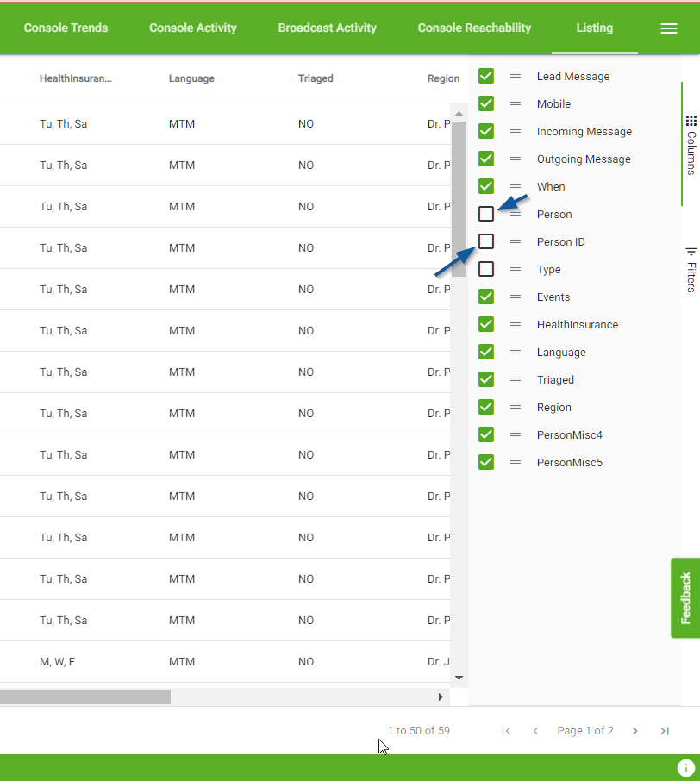This screenshot has width=700, height=781.
Task: Click the Columns grid icon
Action: click(691, 121)
